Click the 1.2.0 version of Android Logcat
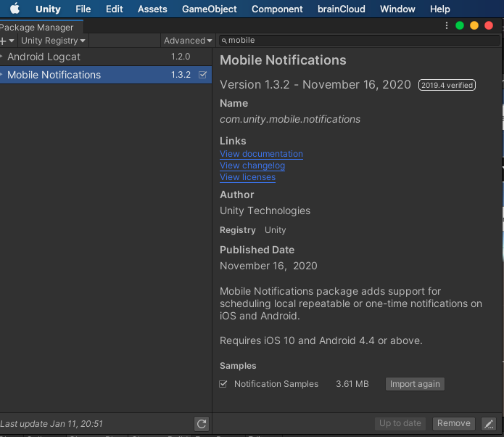 point(181,57)
